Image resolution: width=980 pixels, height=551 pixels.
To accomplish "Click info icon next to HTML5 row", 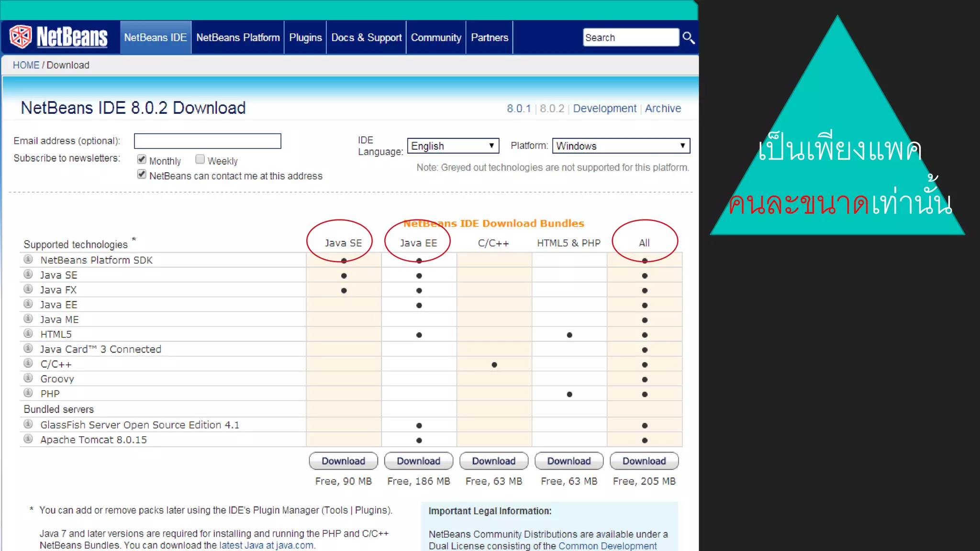I will tap(28, 333).
